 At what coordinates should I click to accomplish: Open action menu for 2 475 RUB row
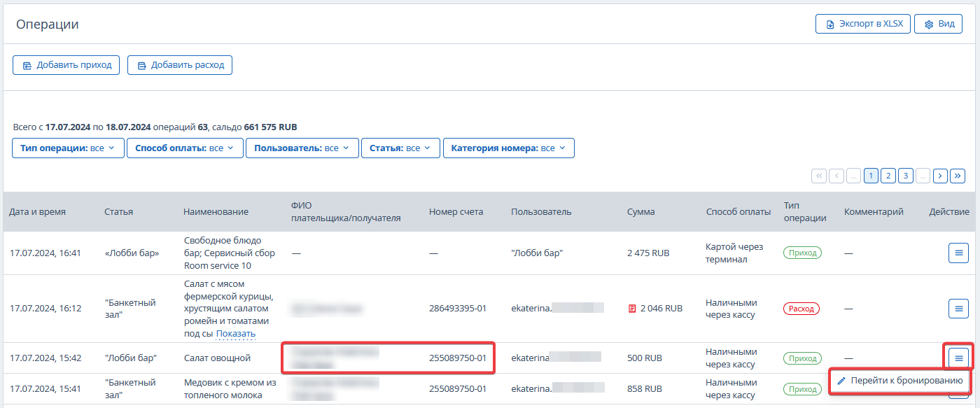[958, 253]
